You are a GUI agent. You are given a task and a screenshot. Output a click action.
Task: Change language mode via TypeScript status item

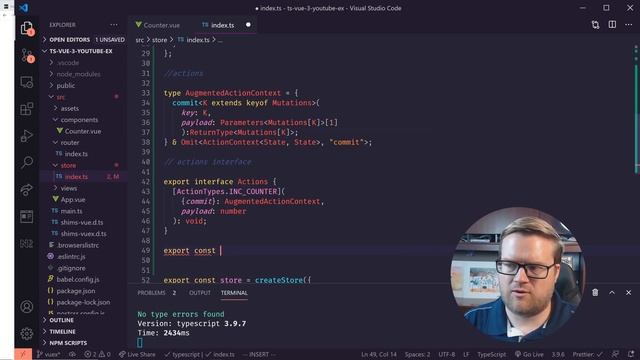tap(491, 354)
